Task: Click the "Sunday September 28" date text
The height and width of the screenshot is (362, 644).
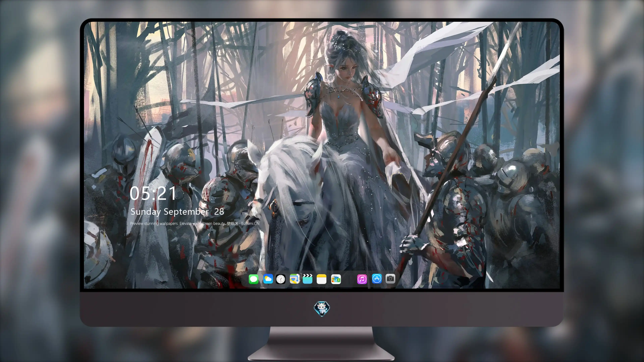Action: [x=177, y=212]
